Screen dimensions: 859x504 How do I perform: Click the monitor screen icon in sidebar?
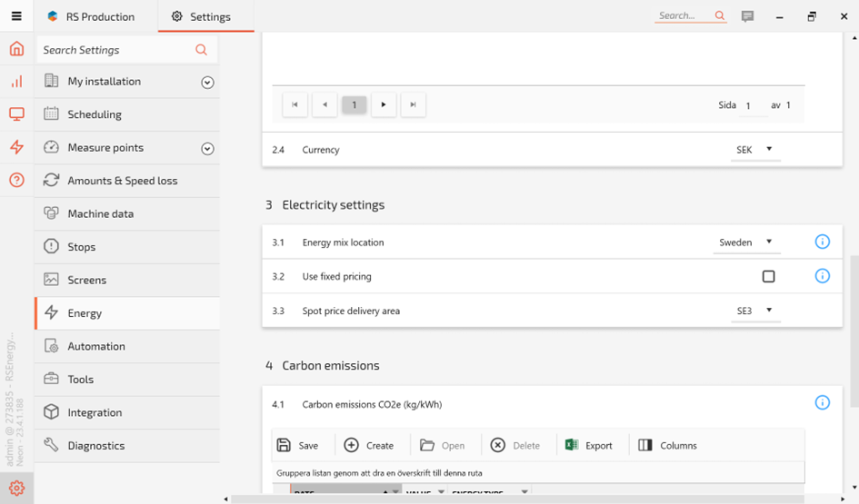16,114
